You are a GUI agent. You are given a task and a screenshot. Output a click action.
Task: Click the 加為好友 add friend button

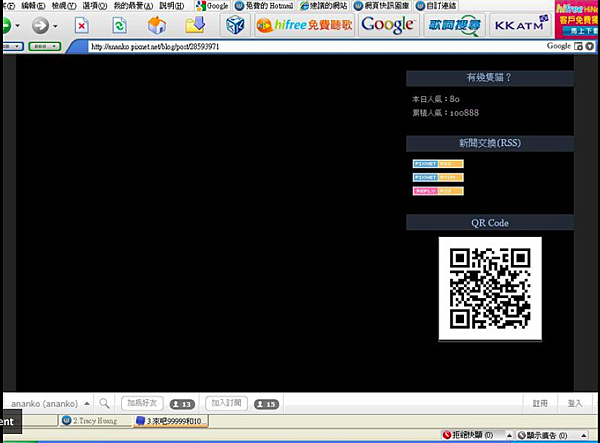142,403
